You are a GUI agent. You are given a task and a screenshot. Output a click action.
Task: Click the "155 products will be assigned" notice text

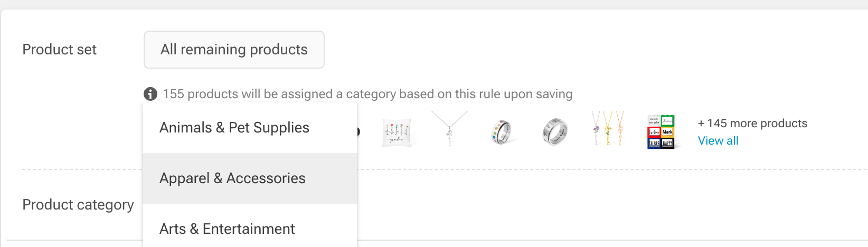tap(367, 94)
